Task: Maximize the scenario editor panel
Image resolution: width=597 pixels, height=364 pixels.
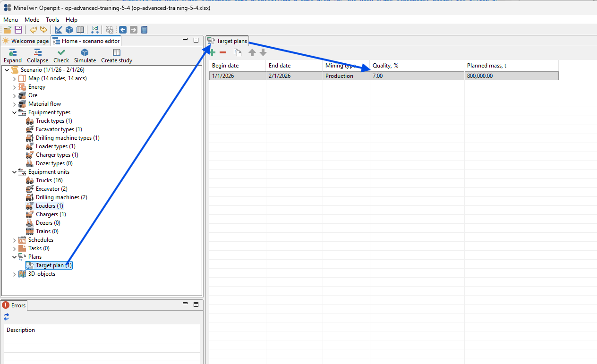Action: pos(196,40)
